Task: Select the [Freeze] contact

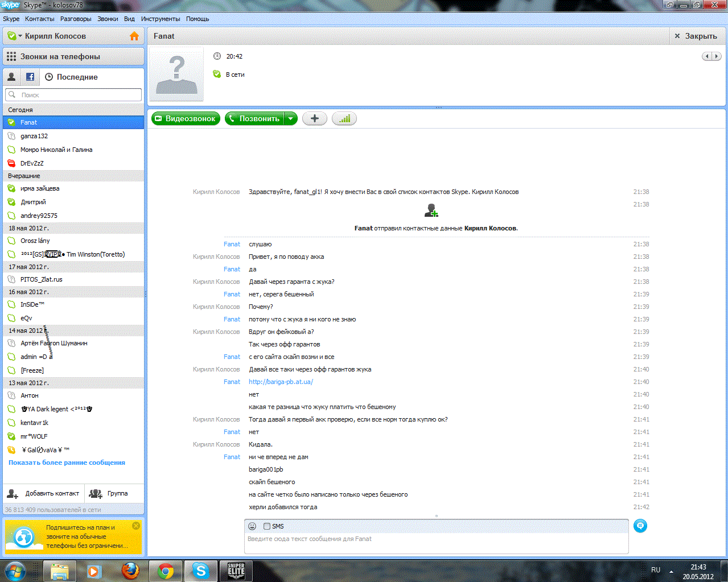Action: (x=73, y=370)
